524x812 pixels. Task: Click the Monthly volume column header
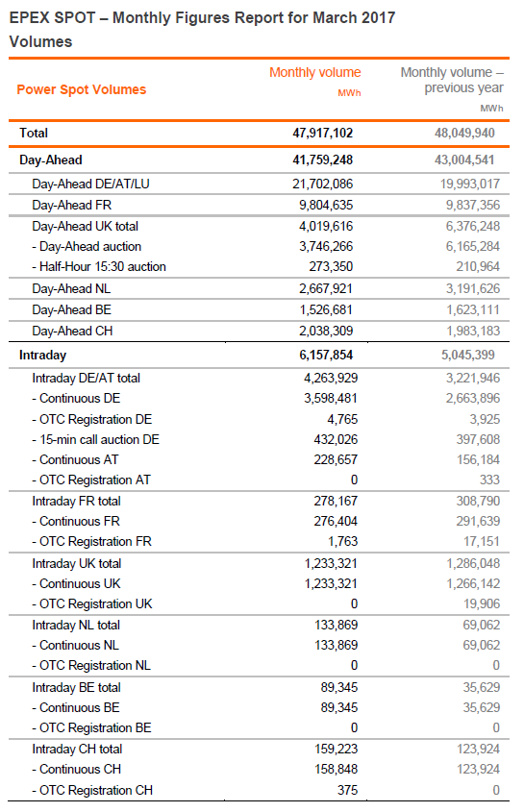[x=314, y=72]
